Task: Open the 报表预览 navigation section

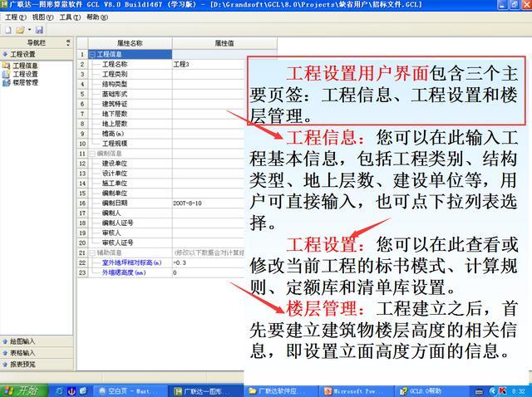Action: tap(37, 365)
